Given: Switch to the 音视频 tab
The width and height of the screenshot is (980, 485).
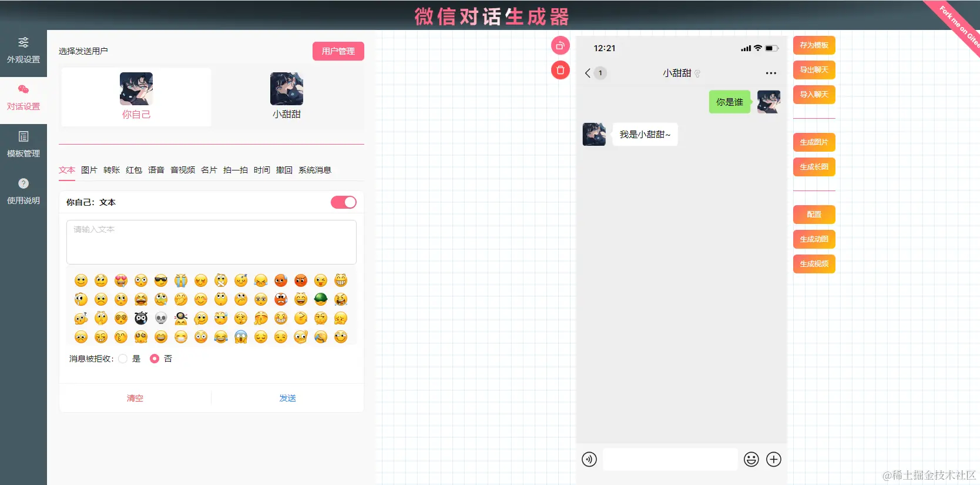Looking at the screenshot, I should coord(183,170).
